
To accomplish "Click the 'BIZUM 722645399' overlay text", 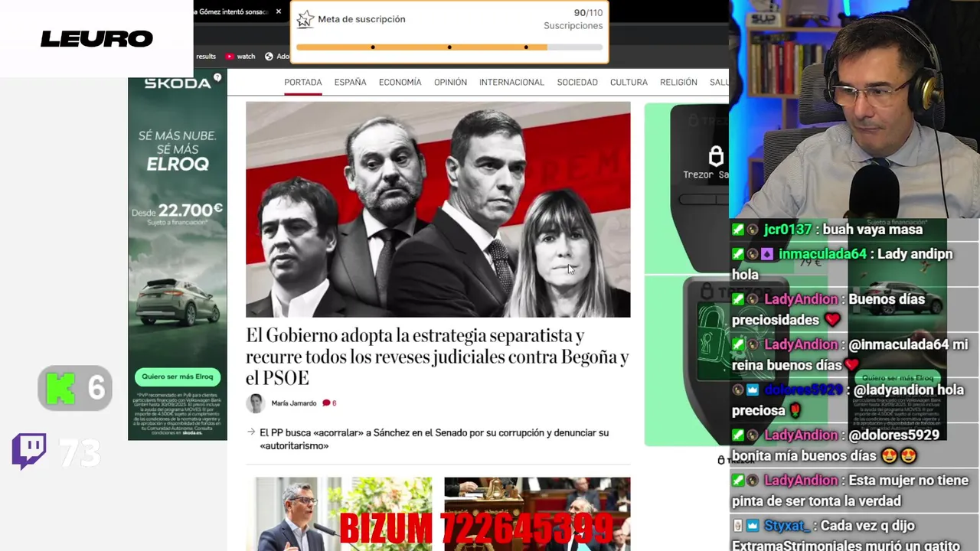I will pos(475,529).
